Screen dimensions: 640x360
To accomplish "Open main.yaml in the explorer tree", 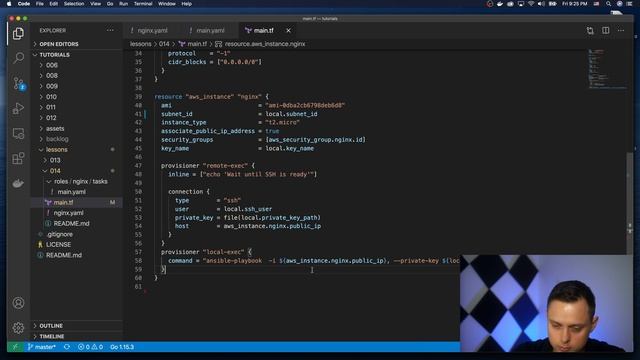I will [71, 192].
